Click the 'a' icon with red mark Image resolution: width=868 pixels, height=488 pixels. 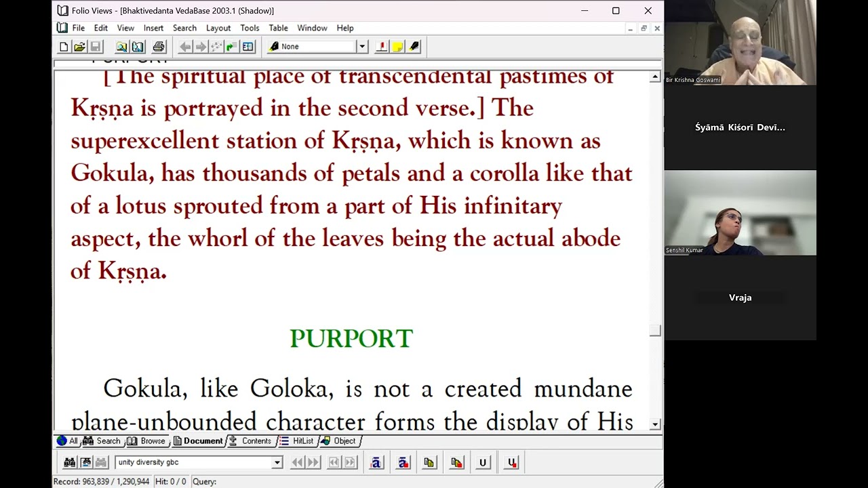(403, 462)
